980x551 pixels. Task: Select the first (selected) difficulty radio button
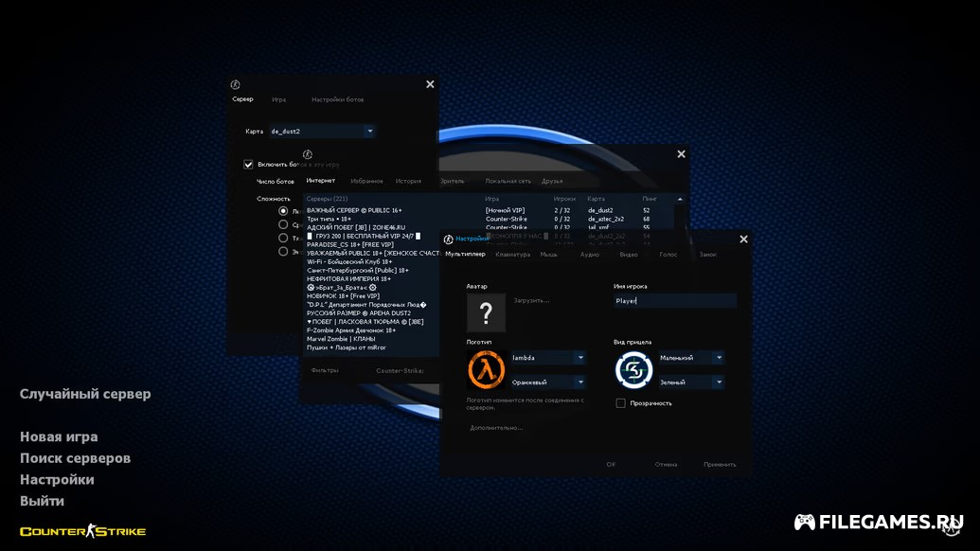coord(283,211)
